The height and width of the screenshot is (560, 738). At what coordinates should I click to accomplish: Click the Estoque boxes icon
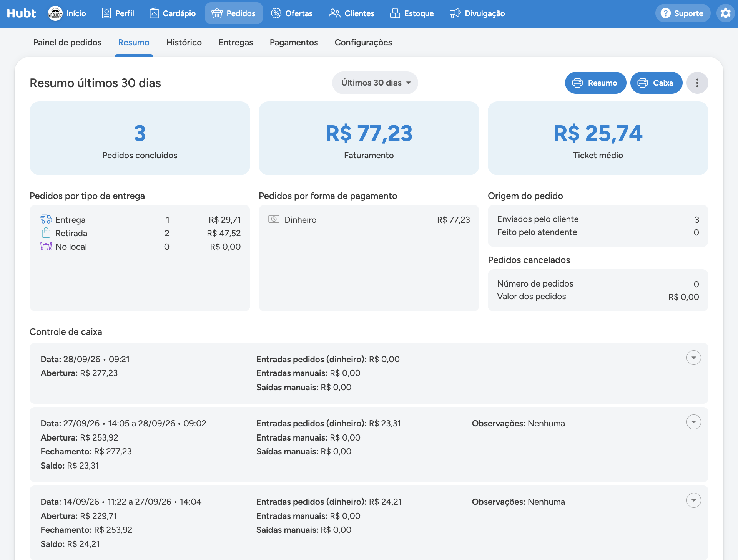pyautogui.click(x=395, y=13)
